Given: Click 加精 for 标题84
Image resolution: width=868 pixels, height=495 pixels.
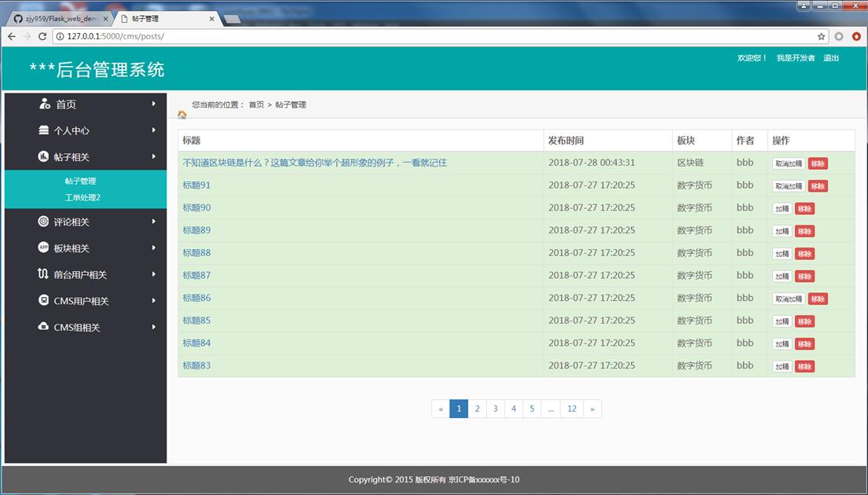Looking at the screenshot, I should 782,344.
